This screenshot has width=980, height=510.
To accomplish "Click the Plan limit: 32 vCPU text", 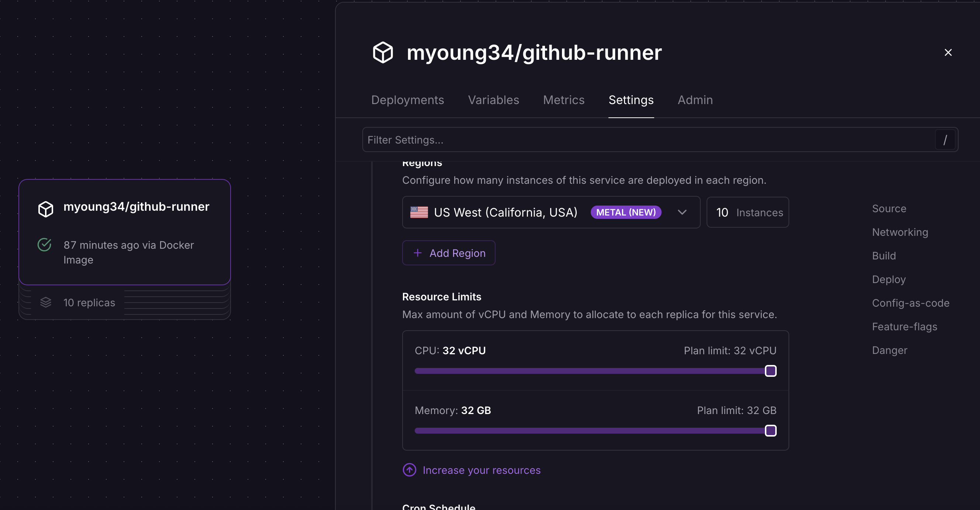I will [730, 351].
